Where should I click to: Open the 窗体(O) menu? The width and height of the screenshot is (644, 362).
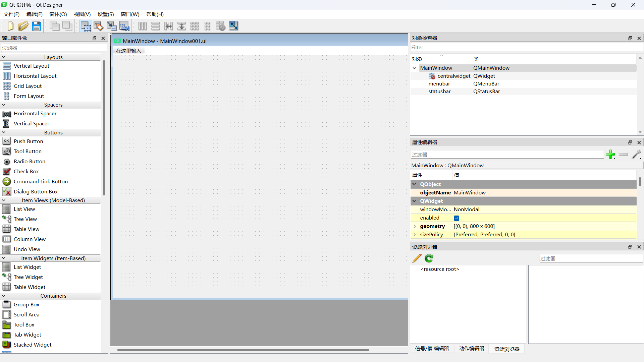58,14
